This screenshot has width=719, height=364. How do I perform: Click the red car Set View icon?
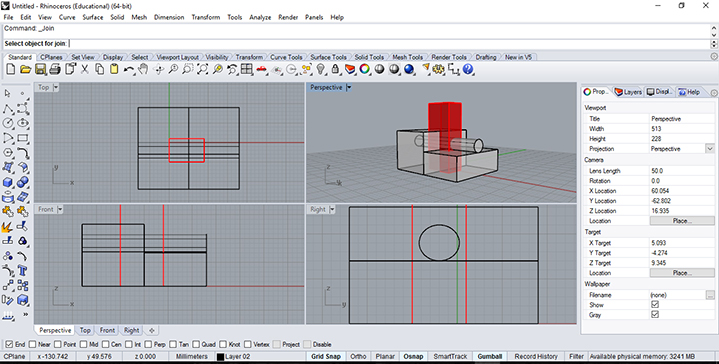click(x=261, y=69)
